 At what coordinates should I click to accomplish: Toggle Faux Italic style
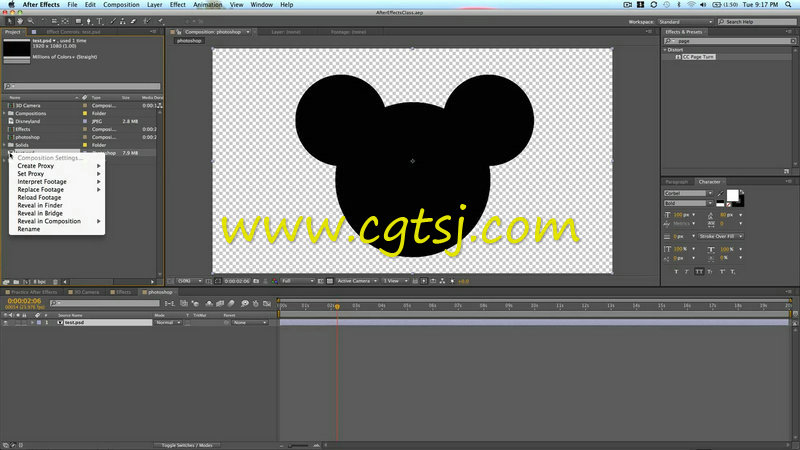[686, 271]
